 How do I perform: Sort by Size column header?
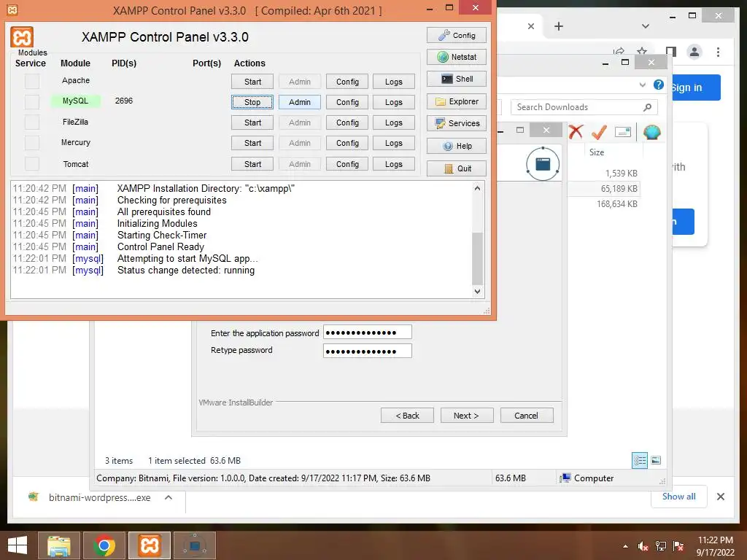coord(597,152)
